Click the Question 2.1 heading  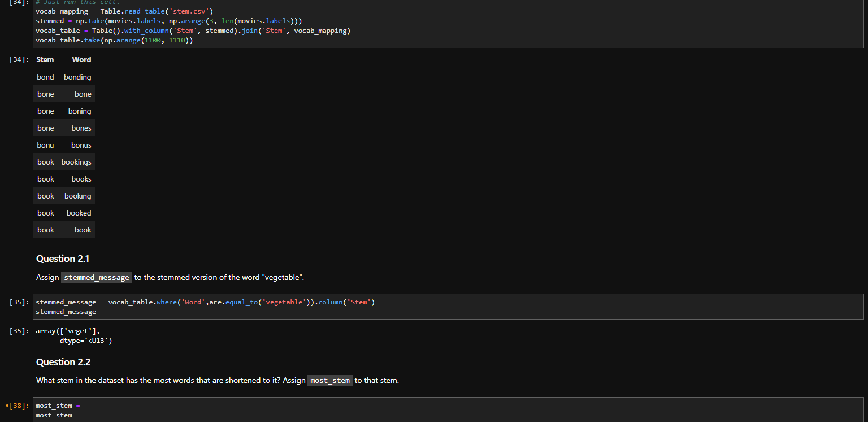coord(62,259)
